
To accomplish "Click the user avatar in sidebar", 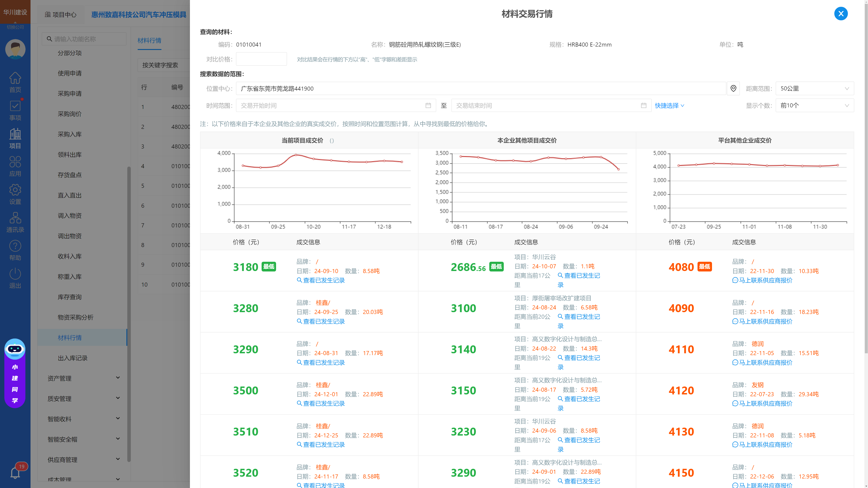I will click(15, 49).
